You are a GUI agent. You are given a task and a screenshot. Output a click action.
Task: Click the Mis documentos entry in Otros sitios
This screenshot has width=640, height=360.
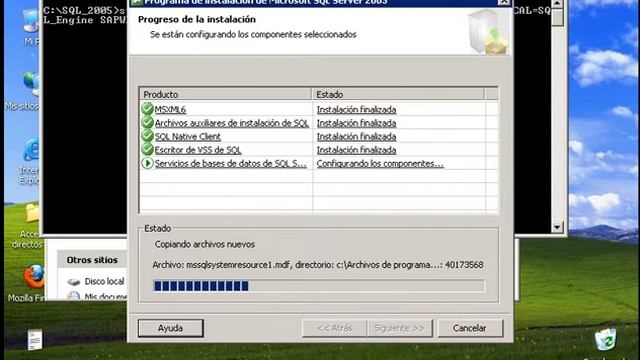105,296
